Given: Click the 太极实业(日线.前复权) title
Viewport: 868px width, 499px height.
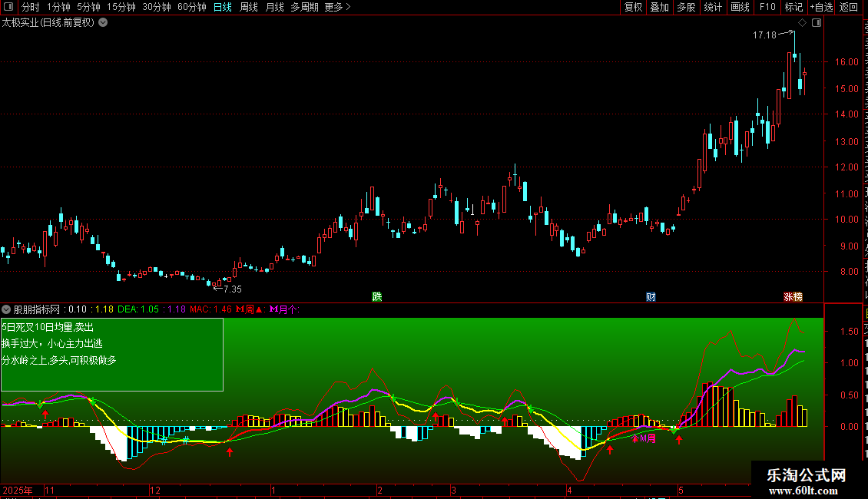Looking at the screenshot, I should tap(48, 23).
